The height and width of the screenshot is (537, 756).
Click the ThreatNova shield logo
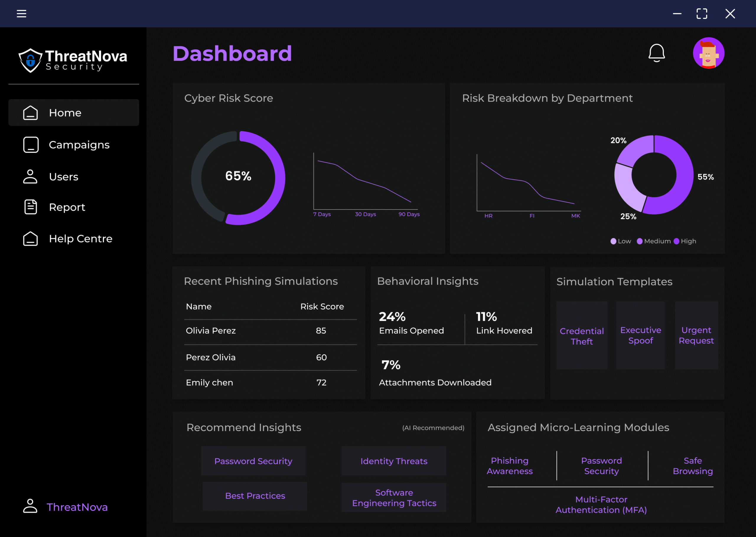pyautogui.click(x=30, y=60)
